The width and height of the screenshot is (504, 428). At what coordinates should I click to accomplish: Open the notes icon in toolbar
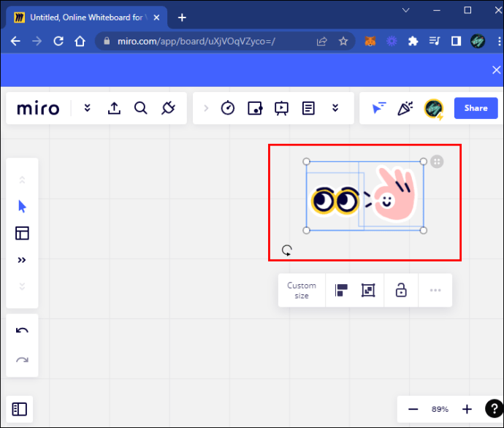coord(308,108)
